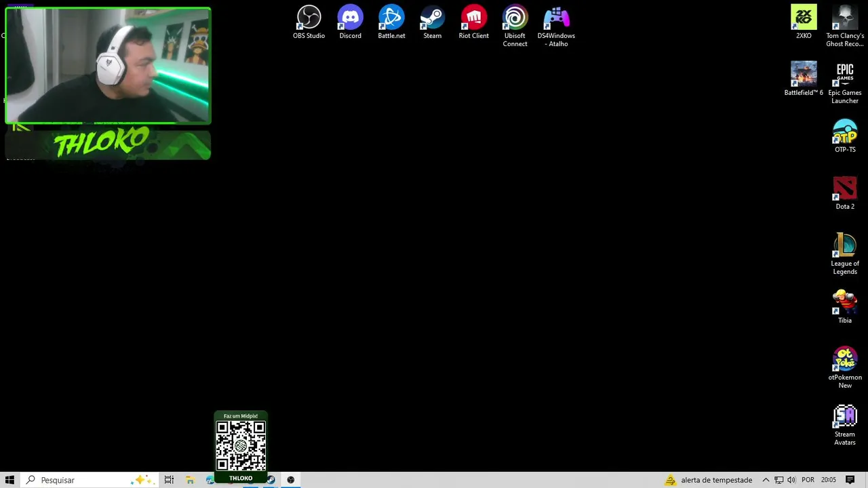Click the Battlefield 6 desktop shortcut
Image resolution: width=868 pixels, height=488 pixels.
tap(804, 79)
